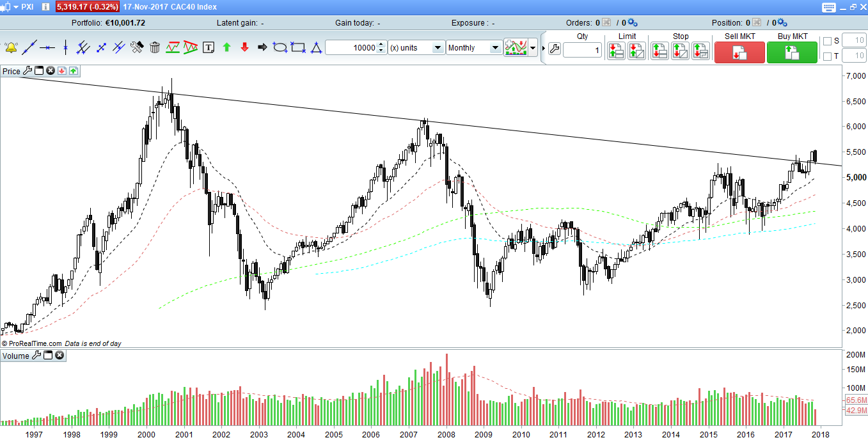Open the instrument info icon next to PXI
Screen dimensions: 868x440
[45, 7]
